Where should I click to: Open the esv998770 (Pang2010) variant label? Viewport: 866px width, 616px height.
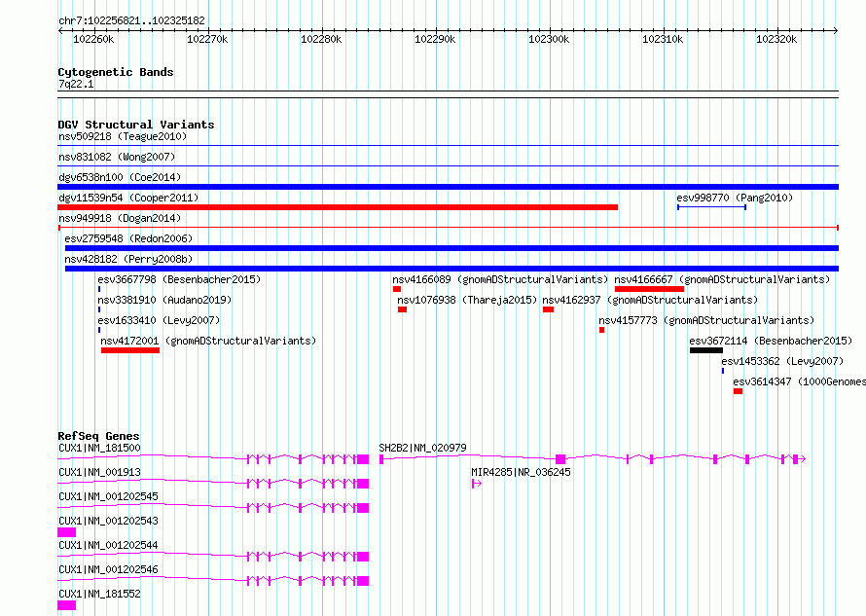(x=735, y=198)
